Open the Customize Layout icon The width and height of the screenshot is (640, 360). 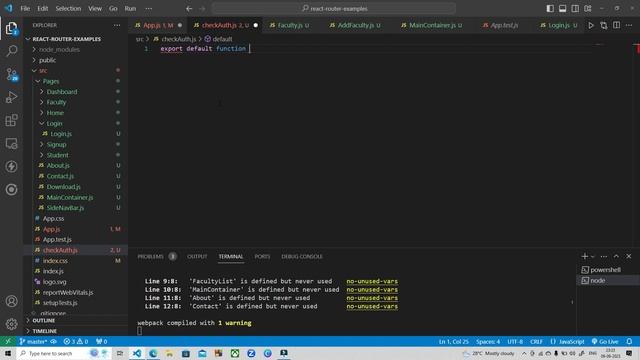pos(588,9)
